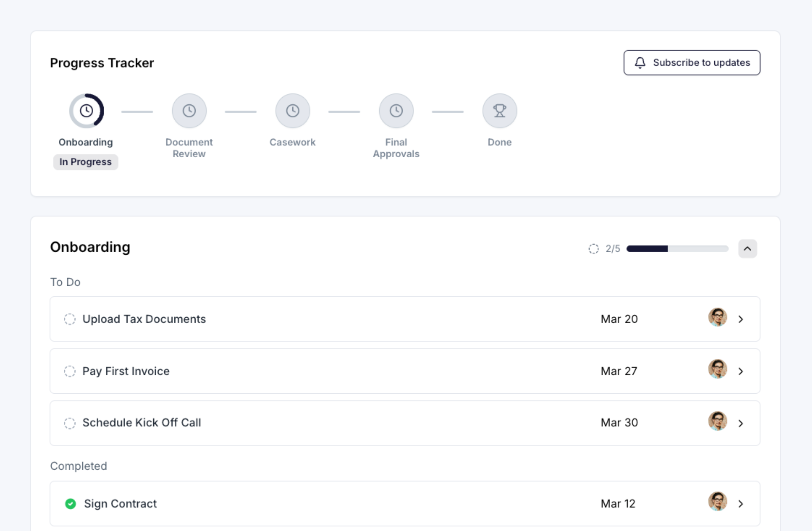Click assignee avatar on Upload Tax Documents

[717, 317]
